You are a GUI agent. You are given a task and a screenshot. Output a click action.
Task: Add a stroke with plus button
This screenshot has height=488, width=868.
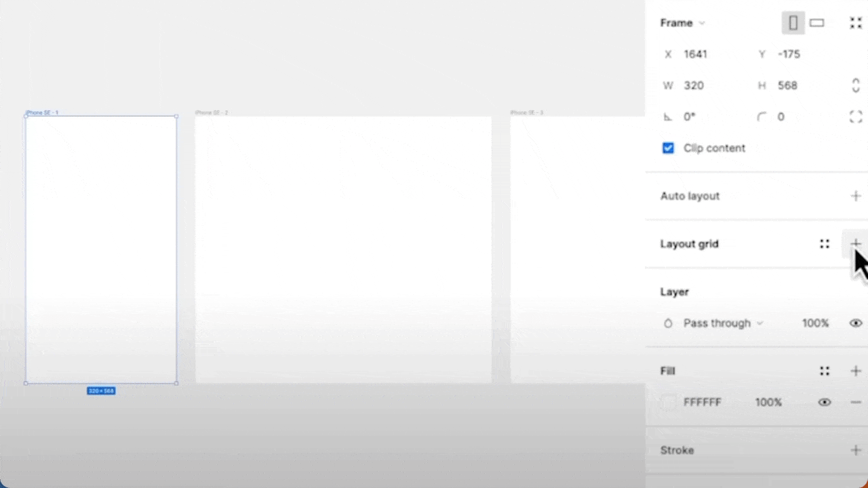855,450
